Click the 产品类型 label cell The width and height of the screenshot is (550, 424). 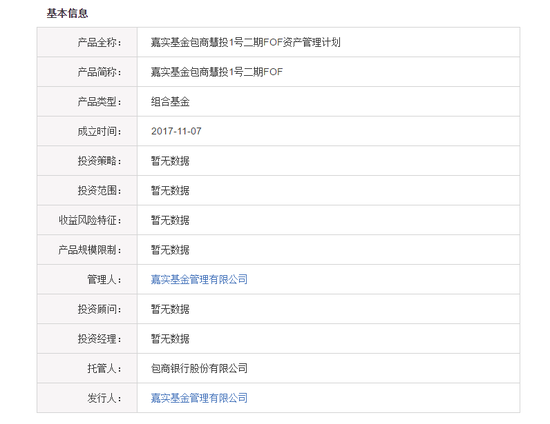[x=87, y=102]
